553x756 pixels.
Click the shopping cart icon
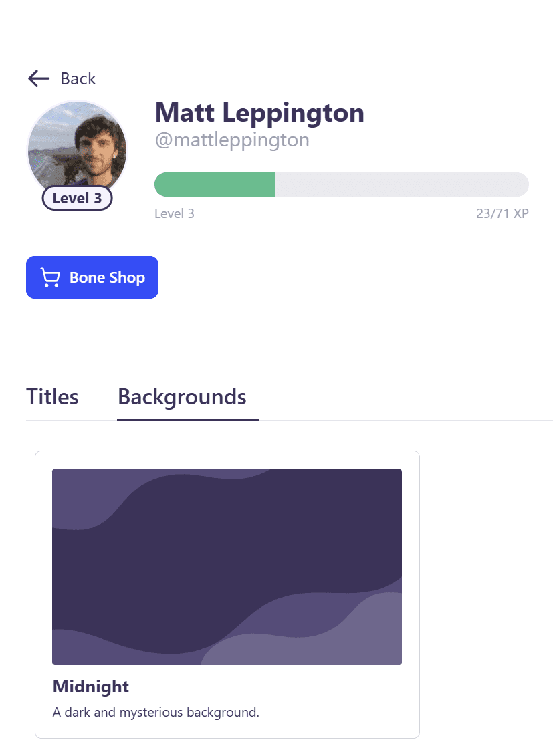pos(50,277)
